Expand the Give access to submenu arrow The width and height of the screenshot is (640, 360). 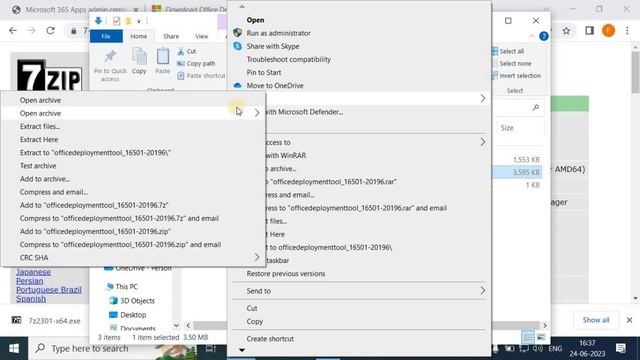[x=482, y=142]
